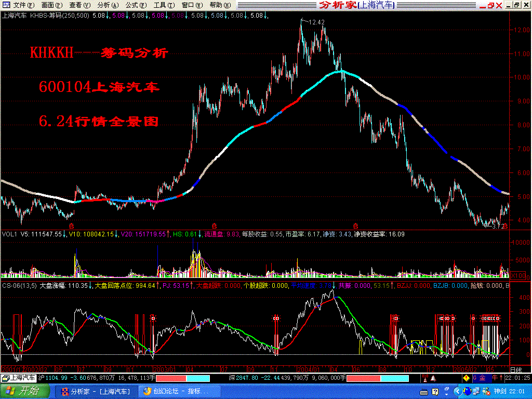532x399 pixels.
Task: Click the 2005/02 date on time axis
Action: coord(465,369)
